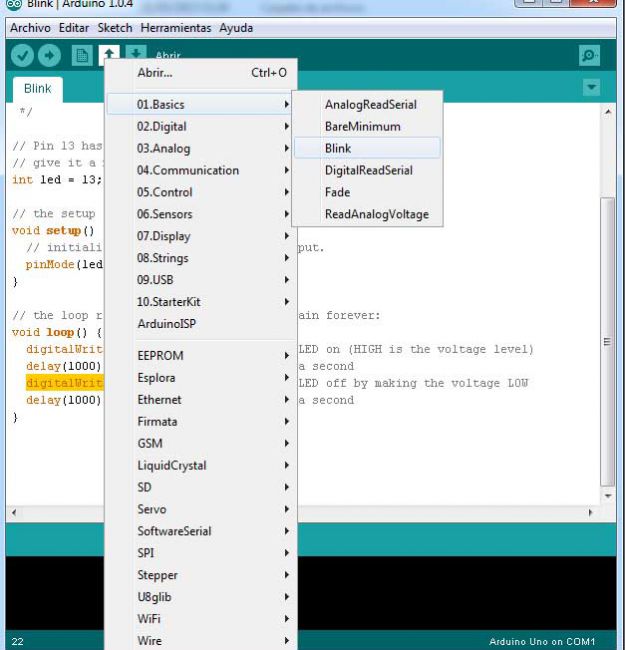Expand the 09.USB submenu
This screenshot has height=650, width=625.
[x=200, y=280]
